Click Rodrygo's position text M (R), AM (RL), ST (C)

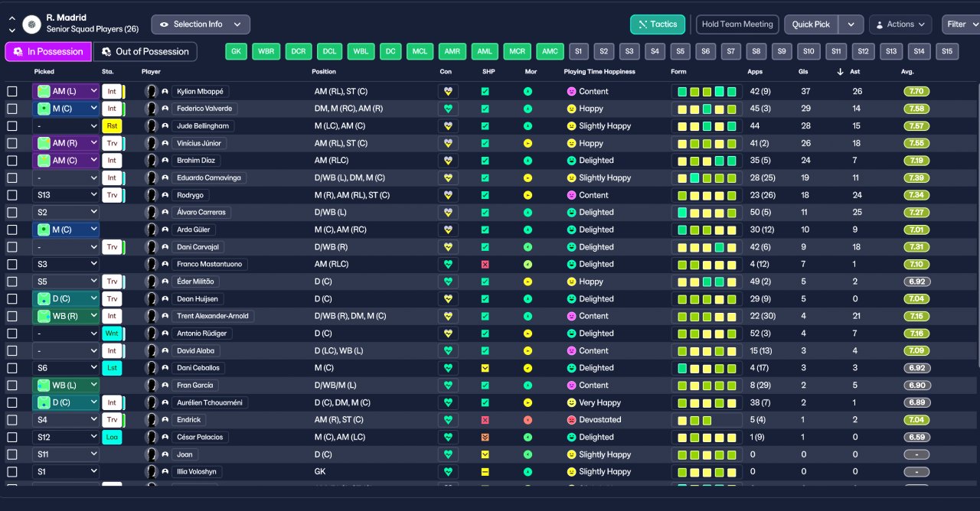[351, 195]
